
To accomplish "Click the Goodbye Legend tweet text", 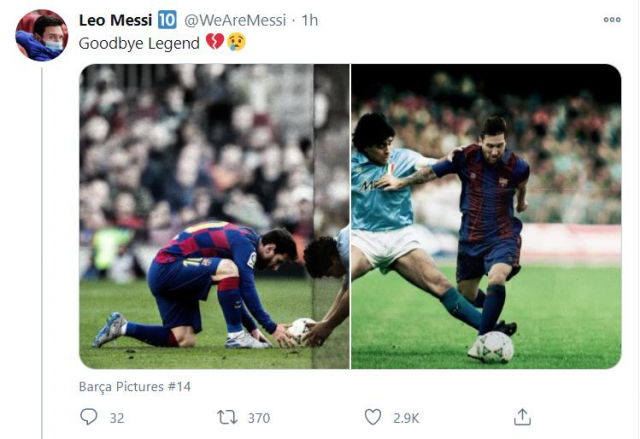I will 139,44.
